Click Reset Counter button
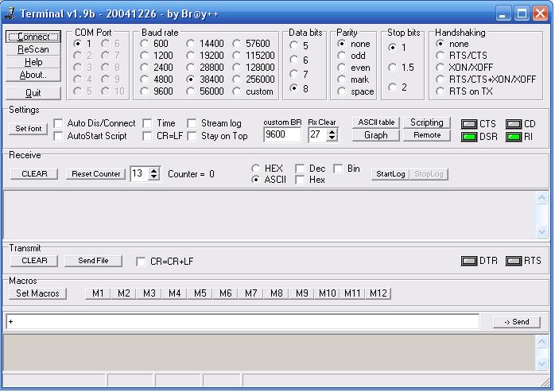The height and width of the screenshot is (392, 555). click(96, 174)
